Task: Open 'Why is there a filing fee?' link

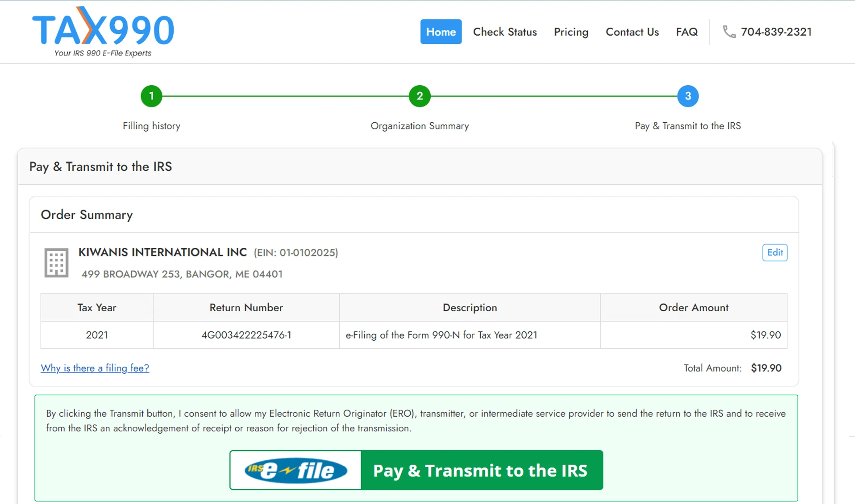Action: (95, 368)
